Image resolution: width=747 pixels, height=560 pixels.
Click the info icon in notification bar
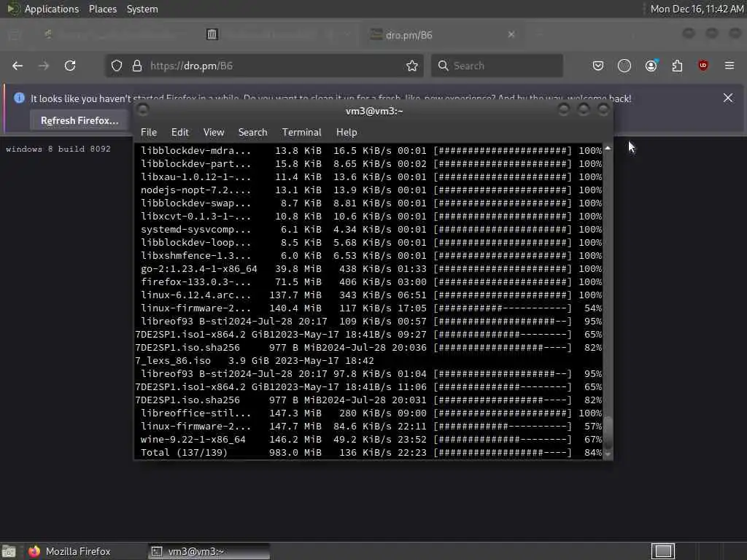(x=19, y=98)
